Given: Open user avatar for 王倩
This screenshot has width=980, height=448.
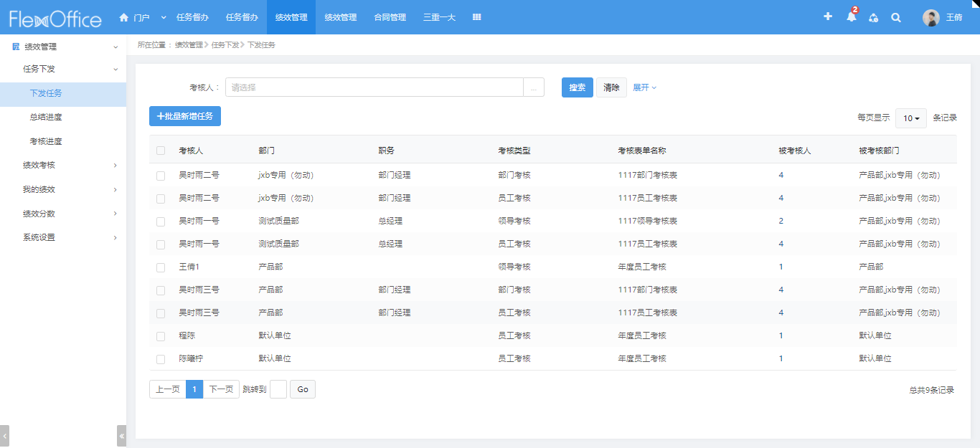Looking at the screenshot, I should (930, 18).
